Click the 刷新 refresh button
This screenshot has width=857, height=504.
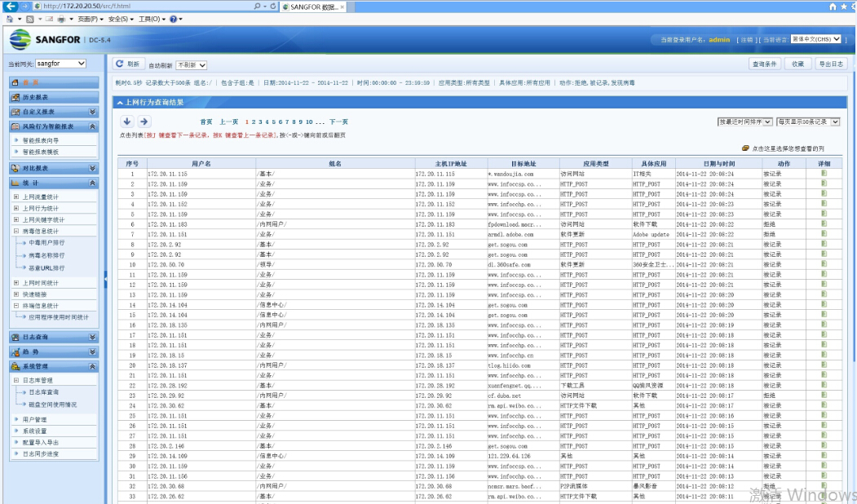point(128,64)
